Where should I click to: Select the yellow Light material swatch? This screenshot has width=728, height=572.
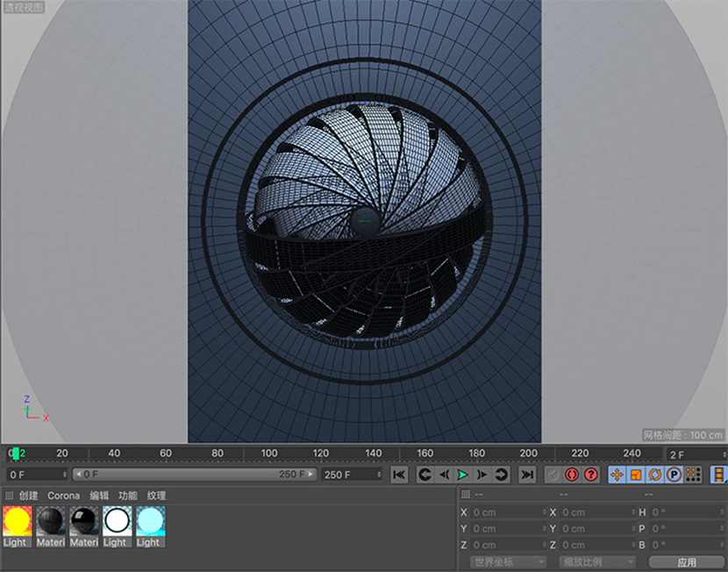[x=17, y=522]
